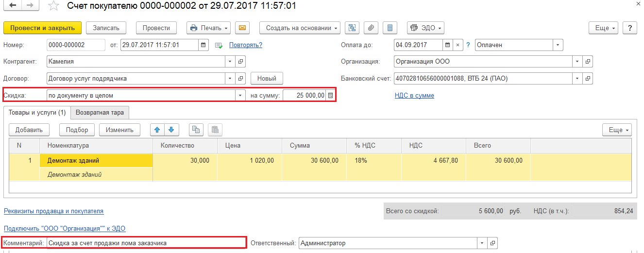Screen dimensions: 644x253
Task: Click the document report icon next to the paperclip
Action: click(x=390, y=28)
